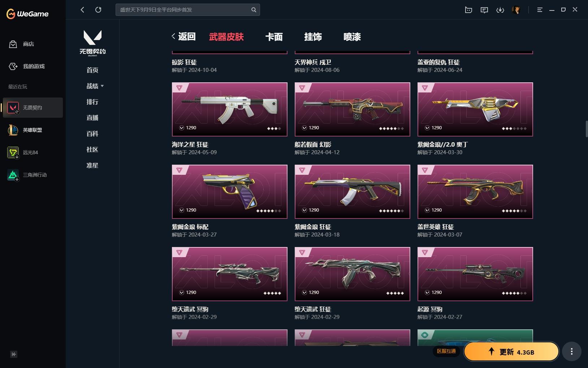Screen dimensions: 588x368
Task: Click the vertical scrollbar thumb
Action: 587,129
